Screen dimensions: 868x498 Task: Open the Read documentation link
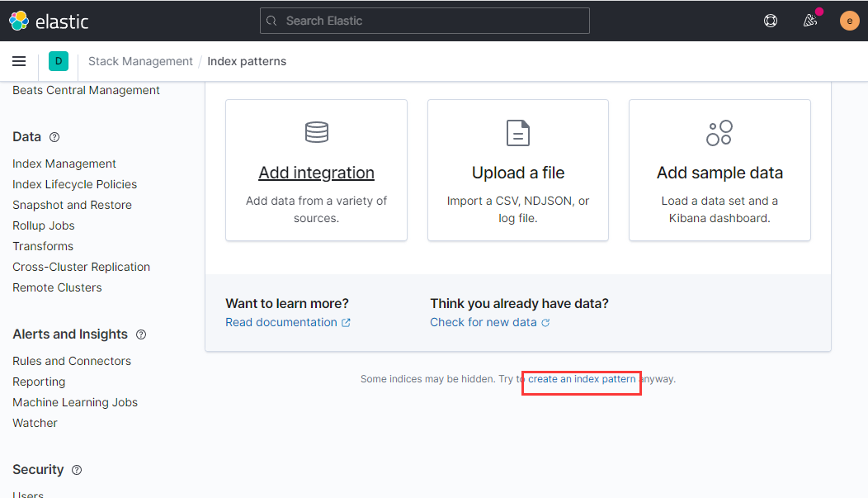click(281, 322)
